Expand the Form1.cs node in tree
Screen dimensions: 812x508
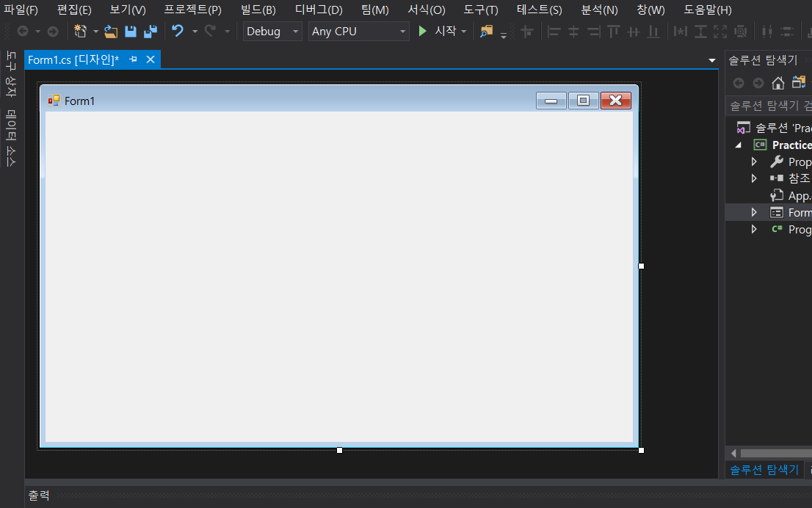click(x=754, y=212)
